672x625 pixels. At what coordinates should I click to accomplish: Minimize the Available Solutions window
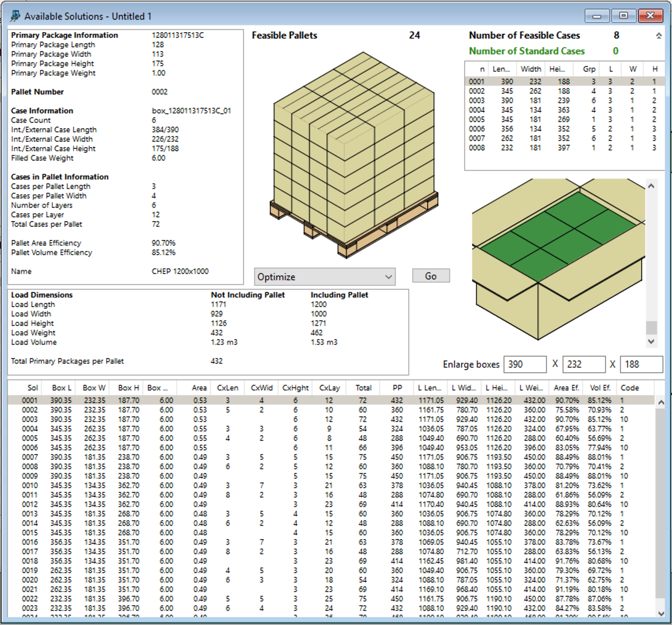[597, 16]
